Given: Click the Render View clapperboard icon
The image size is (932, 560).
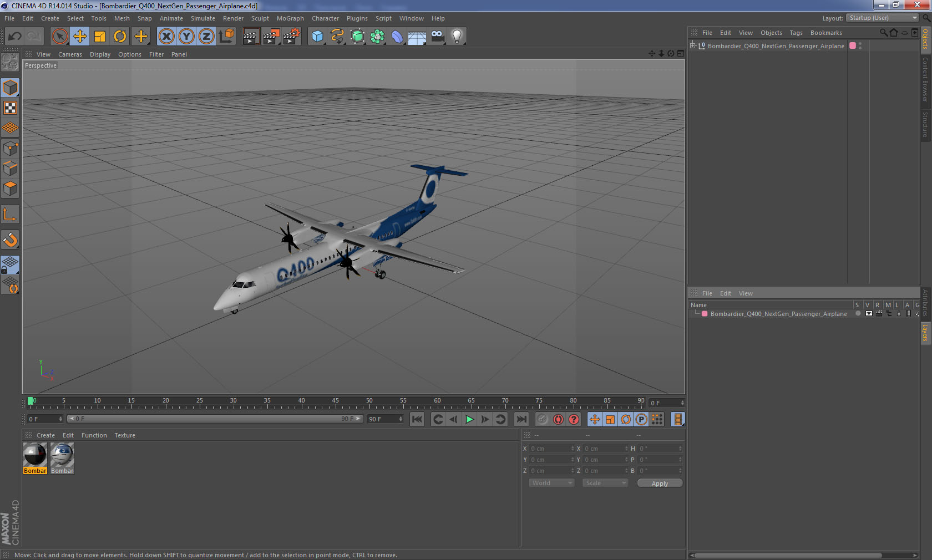Looking at the screenshot, I should [x=251, y=37].
